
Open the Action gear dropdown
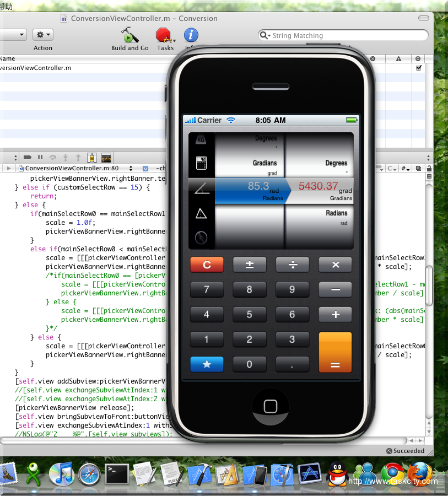tap(42, 34)
